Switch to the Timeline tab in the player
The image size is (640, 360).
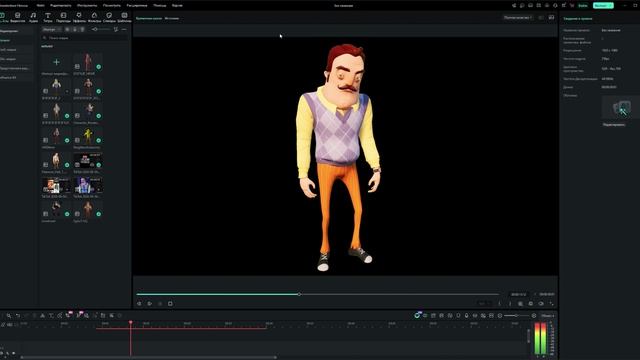(149, 18)
